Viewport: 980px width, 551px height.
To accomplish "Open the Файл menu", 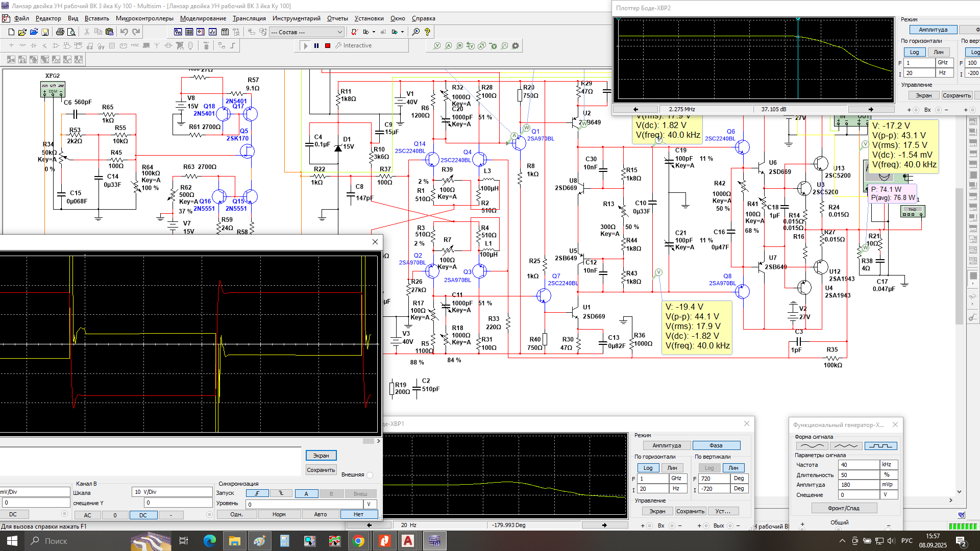I will 21,18.
